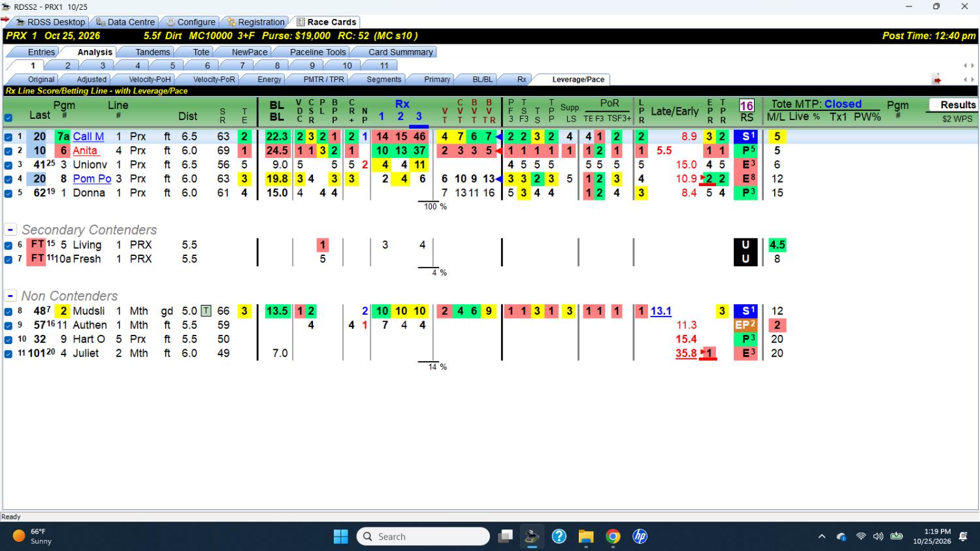Image resolution: width=980 pixels, height=551 pixels.
Task: Open the blue help question mark app
Action: tap(559, 537)
